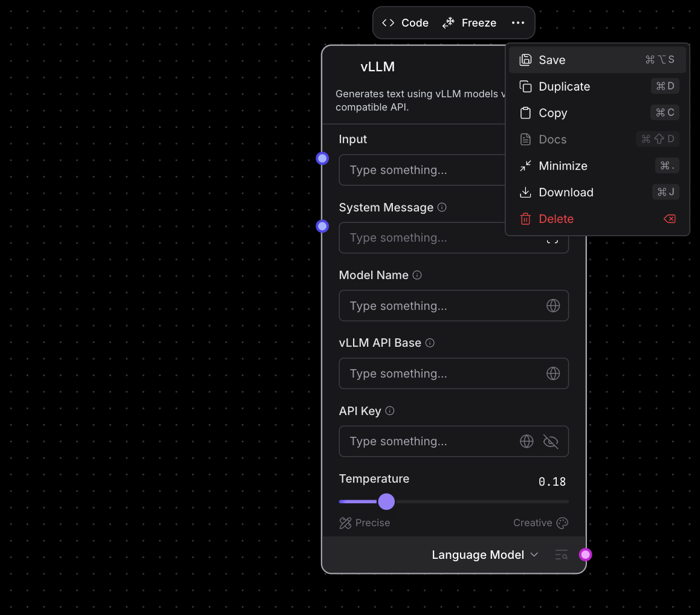Click the info icon next to Model Name
Viewport: 700px width, 615px height.
click(417, 275)
